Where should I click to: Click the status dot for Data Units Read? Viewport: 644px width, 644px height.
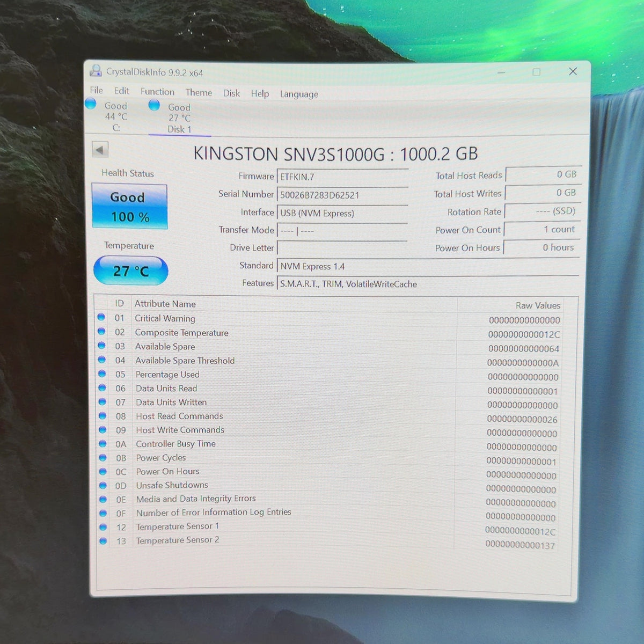coord(102,387)
